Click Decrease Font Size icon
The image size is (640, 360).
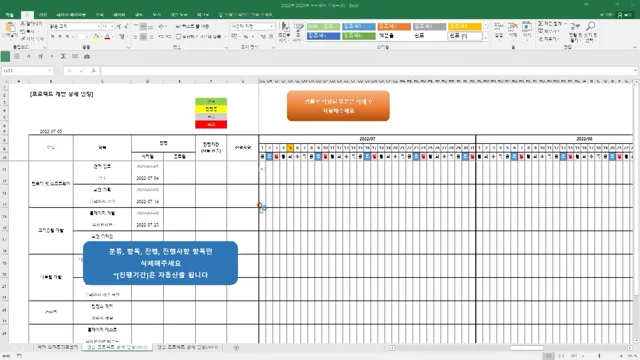(126, 27)
